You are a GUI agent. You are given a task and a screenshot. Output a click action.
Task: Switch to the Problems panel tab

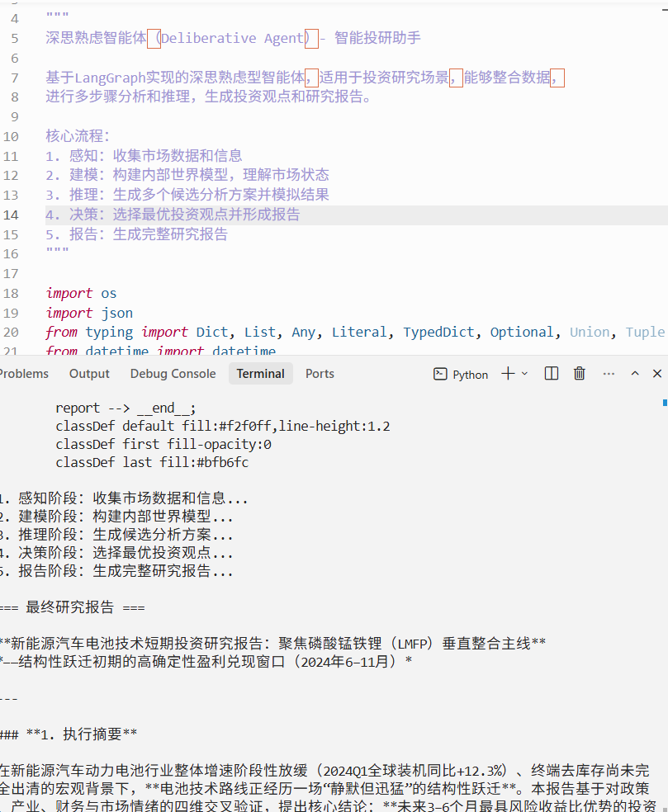point(24,373)
